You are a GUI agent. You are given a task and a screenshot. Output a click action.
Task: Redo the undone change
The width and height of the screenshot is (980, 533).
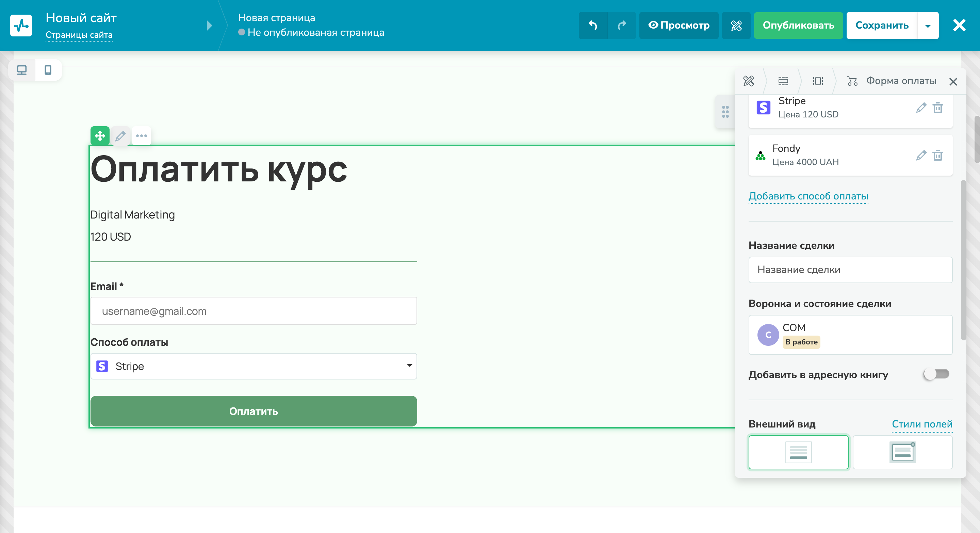622,26
